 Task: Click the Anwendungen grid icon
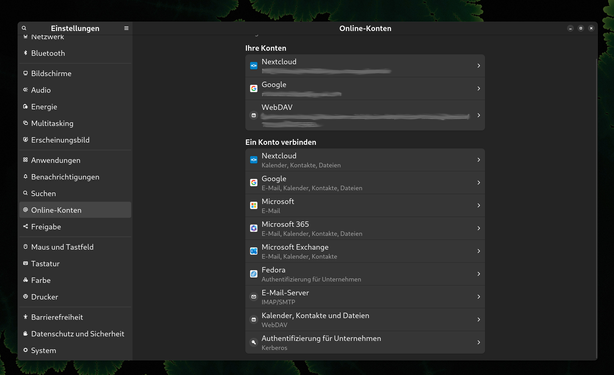click(25, 160)
